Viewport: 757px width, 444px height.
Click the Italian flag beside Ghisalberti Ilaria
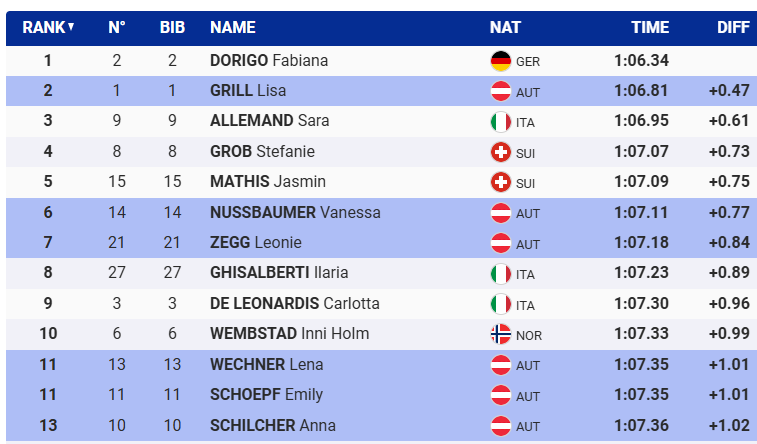[501, 273]
